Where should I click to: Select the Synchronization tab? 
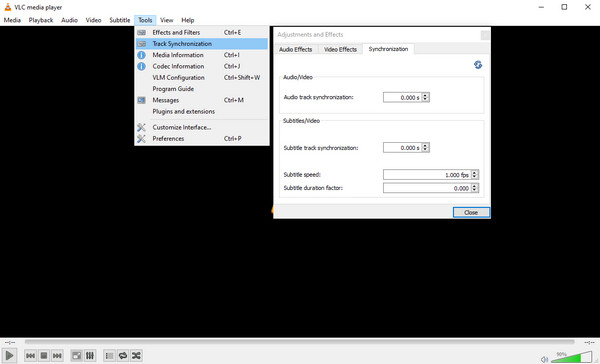[x=388, y=49]
